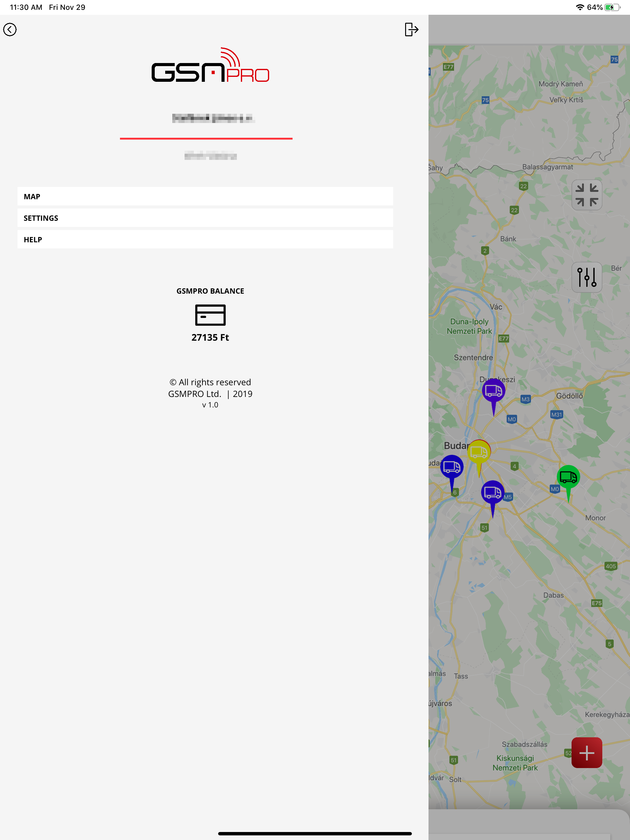Tap the Balassagyarmat label on the map
630x840 pixels.
tap(547, 167)
